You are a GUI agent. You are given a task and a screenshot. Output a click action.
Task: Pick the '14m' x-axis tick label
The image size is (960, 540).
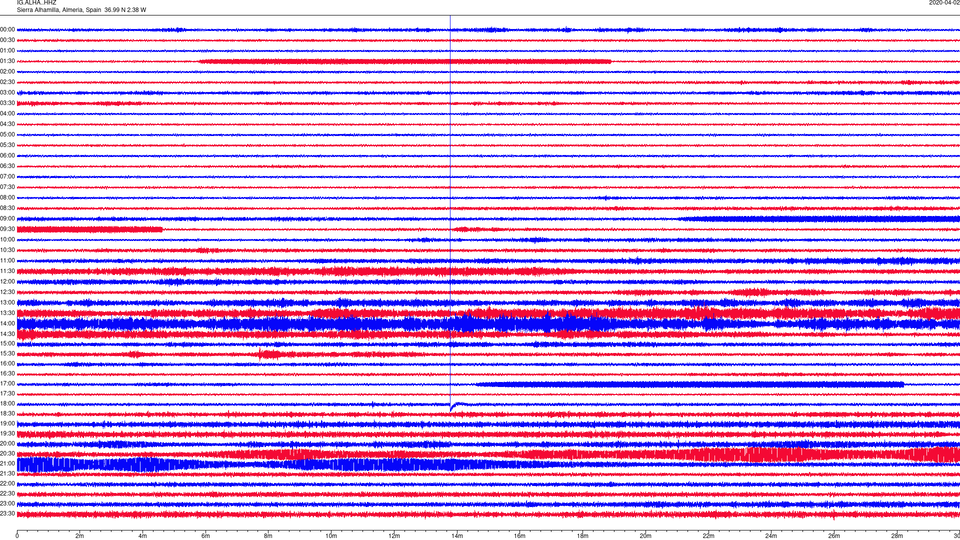(457, 536)
